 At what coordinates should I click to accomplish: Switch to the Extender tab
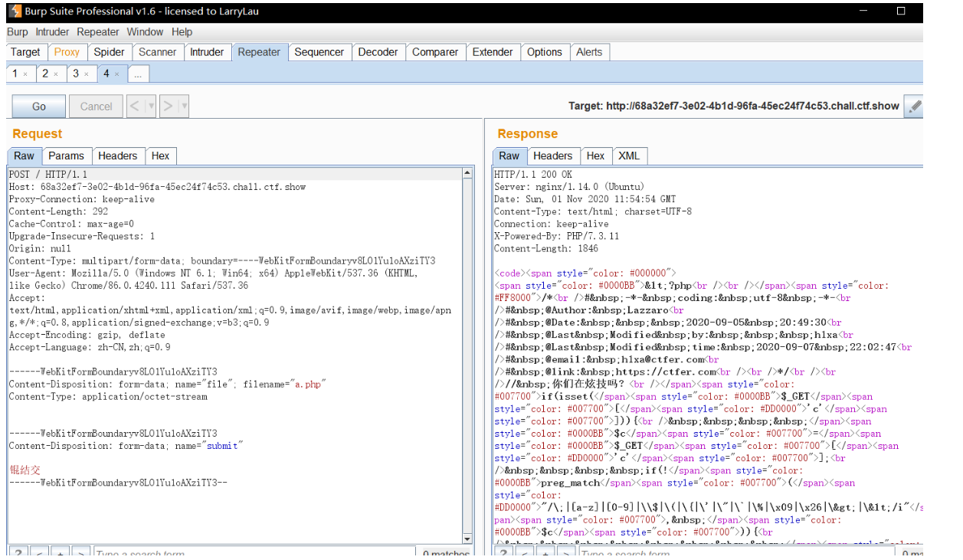(x=493, y=52)
